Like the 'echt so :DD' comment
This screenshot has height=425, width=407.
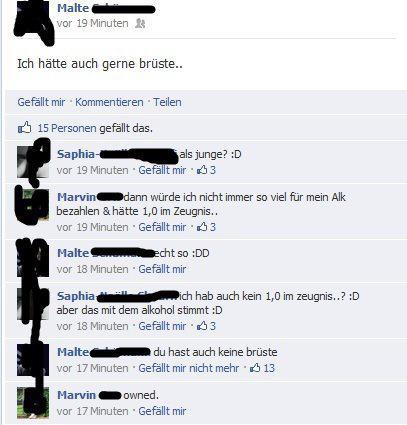pos(162,269)
